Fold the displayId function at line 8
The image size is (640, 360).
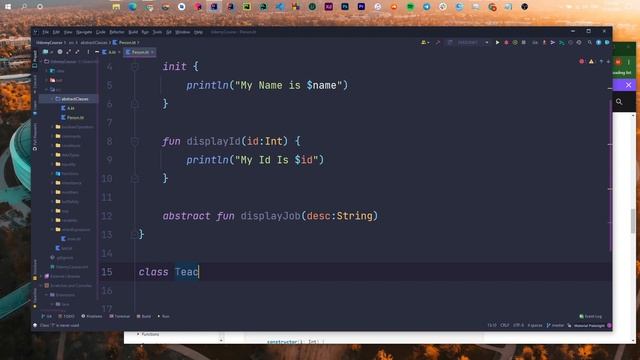click(x=135, y=142)
